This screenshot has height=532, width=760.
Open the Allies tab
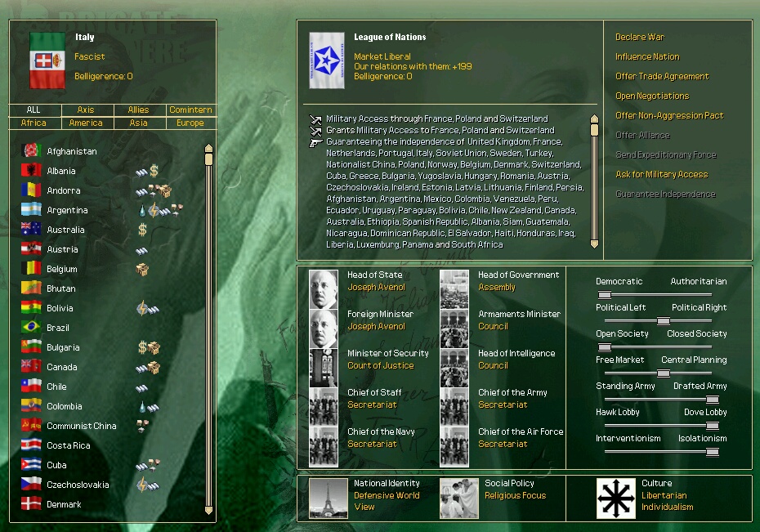[139, 110]
